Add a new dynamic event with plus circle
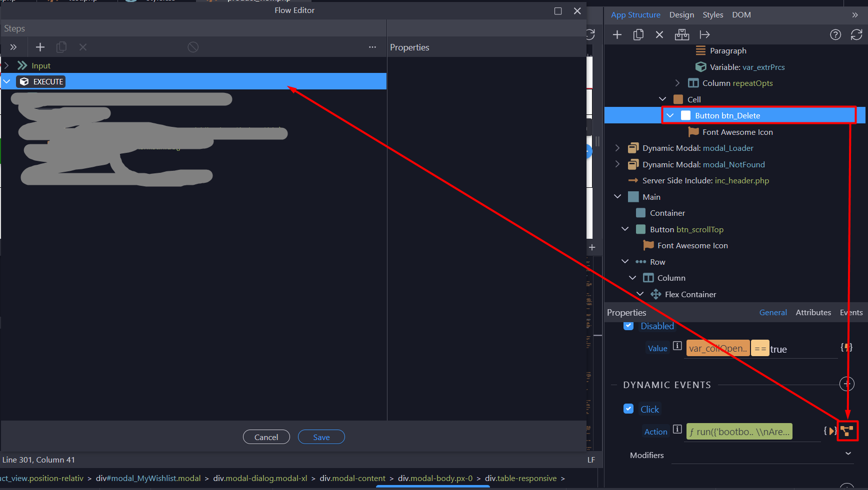The image size is (868, 490). (846, 384)
